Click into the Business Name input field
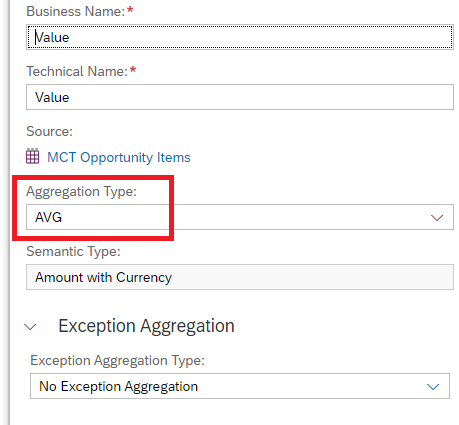The height and width of the screenshot is (425, 459). click(x=240, y=37)
